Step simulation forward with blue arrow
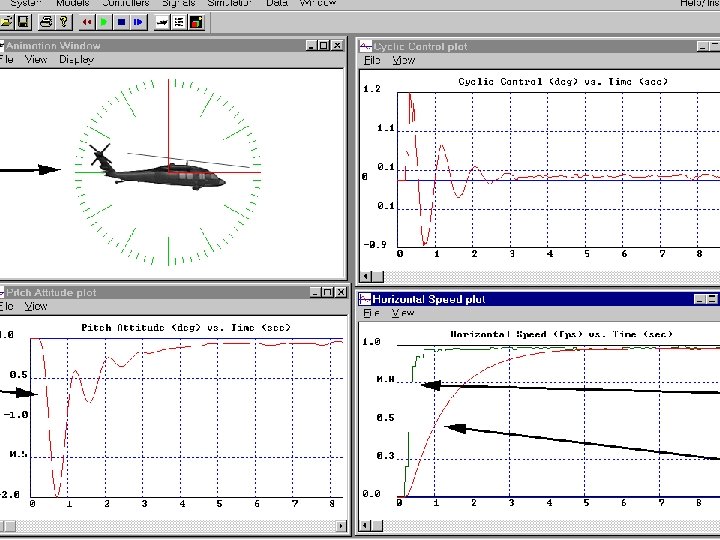 pyautogui.click(x=138, y=21)
